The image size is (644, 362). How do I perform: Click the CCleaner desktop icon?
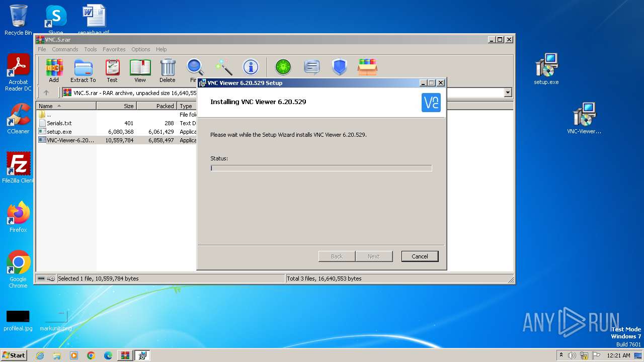pos(18,119)
